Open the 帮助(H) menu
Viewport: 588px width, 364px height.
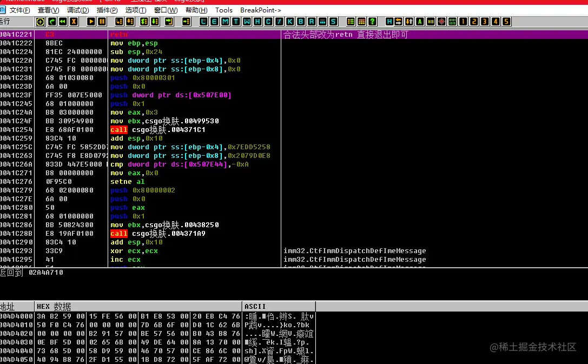(196, 10)
